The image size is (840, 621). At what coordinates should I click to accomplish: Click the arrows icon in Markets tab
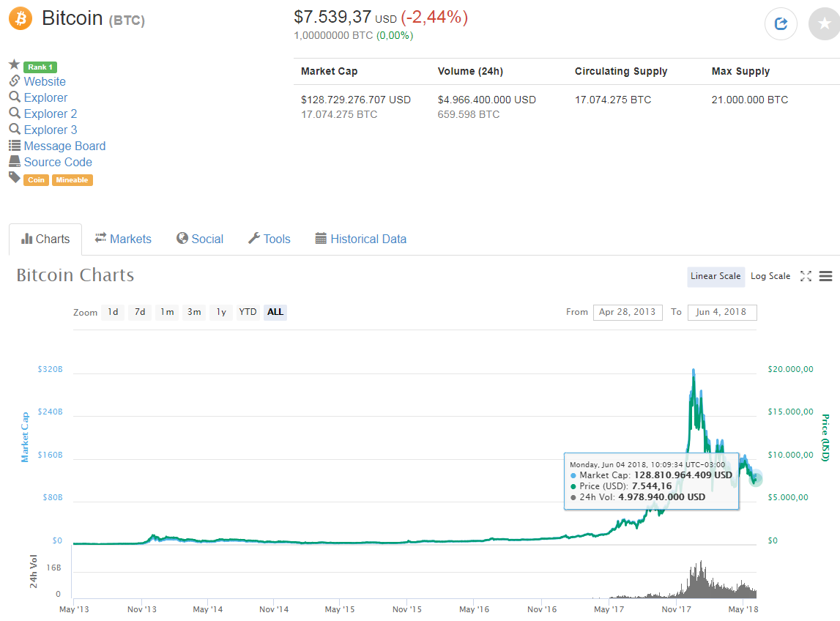pyautogui.click(x=100, y=238)
